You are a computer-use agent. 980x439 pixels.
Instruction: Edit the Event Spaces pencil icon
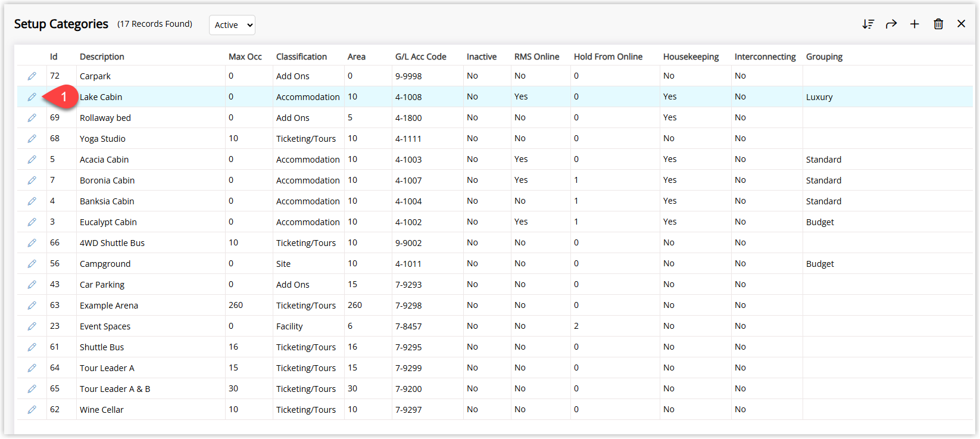pyautogui.click(x=32, y=326)
